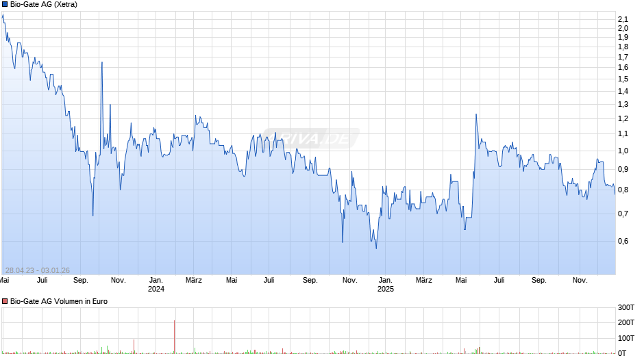644x360 pixels.
Task: Click the 1,4 price axis label
Action: point(623,91)
